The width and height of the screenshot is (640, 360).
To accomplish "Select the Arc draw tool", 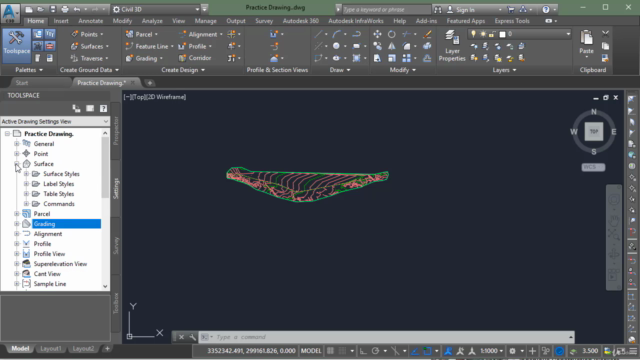I will click(336, 34).
